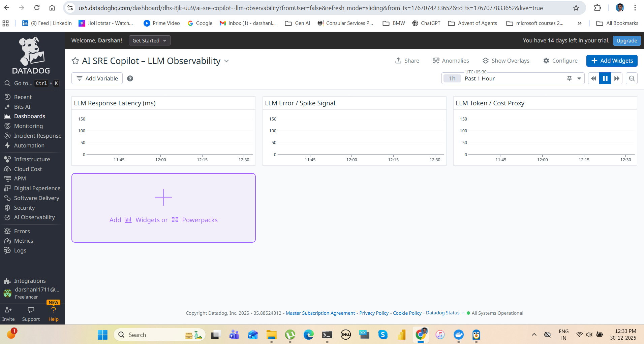Open APM in sidebar
644x344 pixels.
click(x=20, y=178)
